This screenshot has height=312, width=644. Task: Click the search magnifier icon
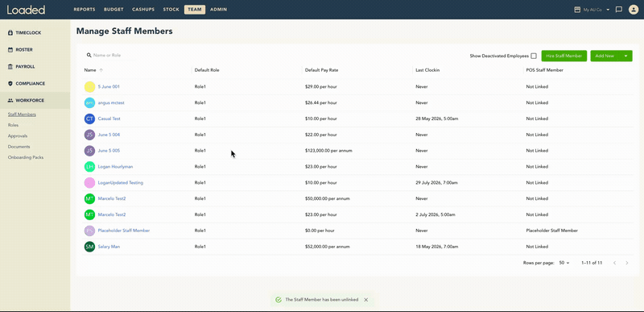(x=89, y=55)
